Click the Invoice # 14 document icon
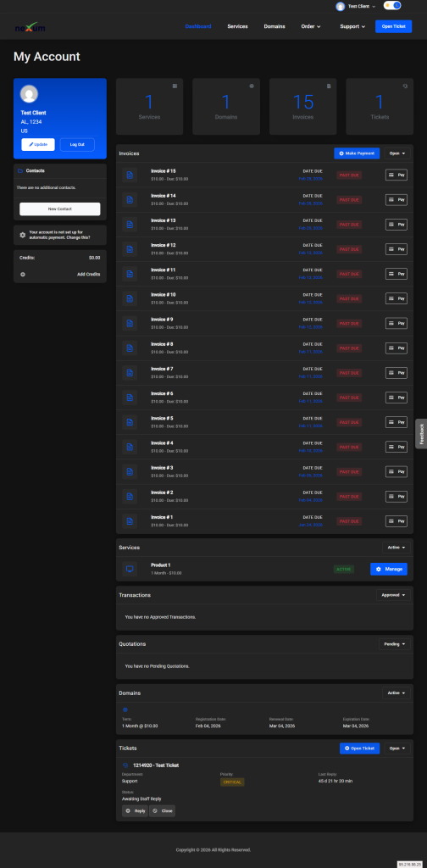Image resolution: width=427 pixels, height=868 pixels. coord(130,200)
